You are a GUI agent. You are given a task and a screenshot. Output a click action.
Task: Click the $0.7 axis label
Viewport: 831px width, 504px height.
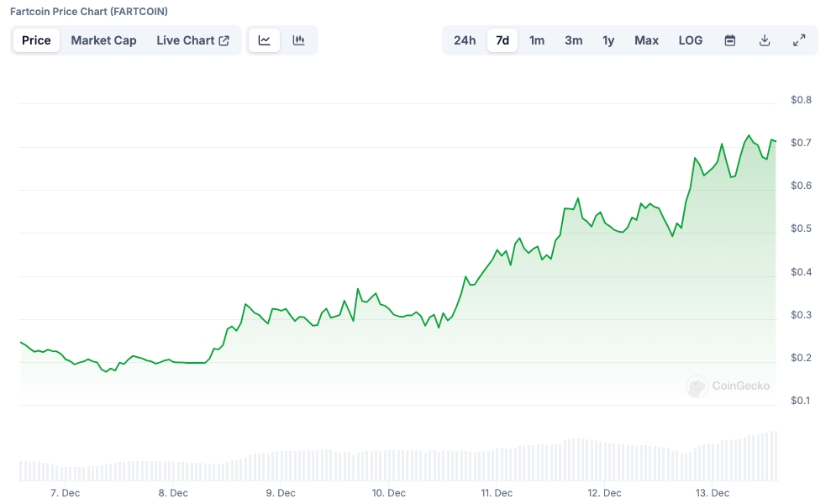[801, 143]
